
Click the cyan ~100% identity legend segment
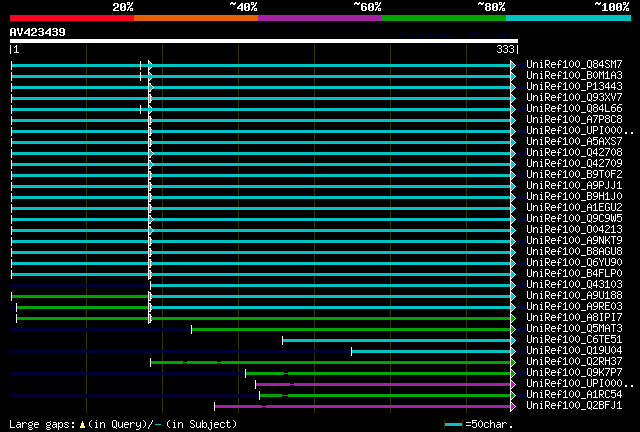pos(569,18)
